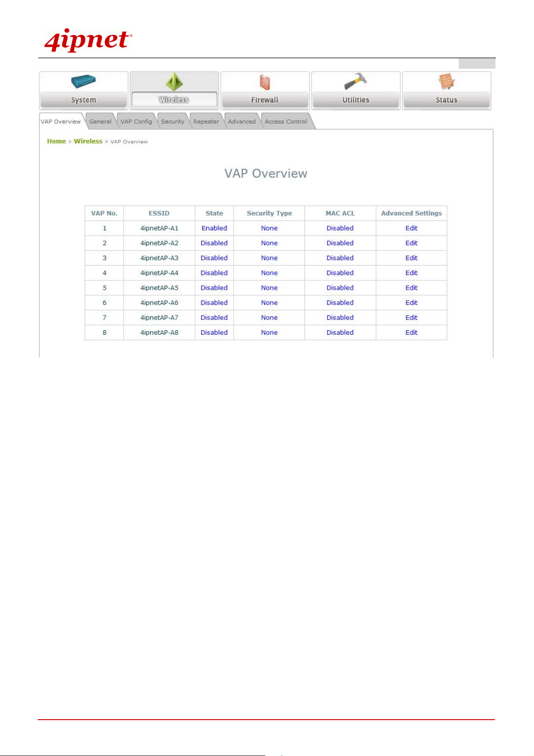Open Security Type None for VAP 3
The height and width of the screenshot is (756, 534).
pos(269,258)
